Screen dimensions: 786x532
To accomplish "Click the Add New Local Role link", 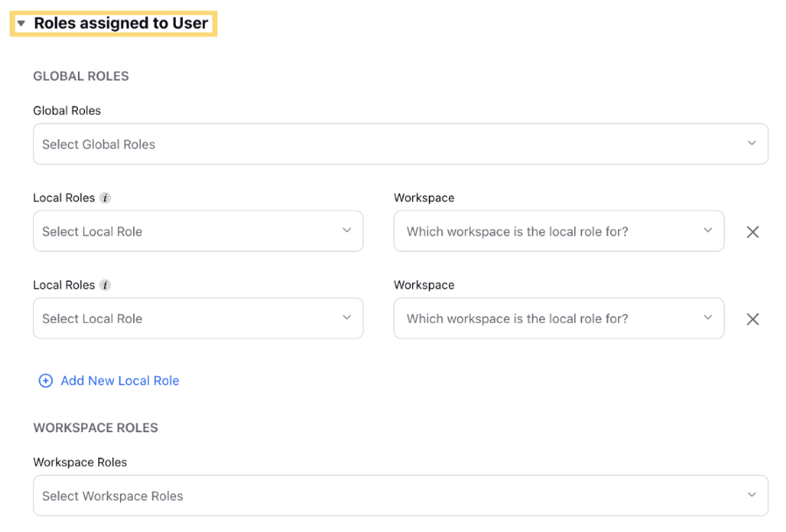I will (120, 381).
